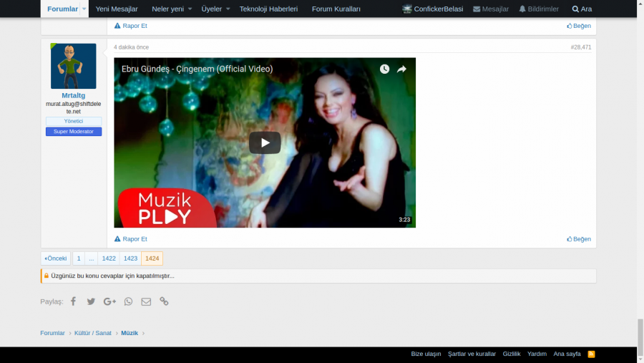The height and width of the screenshot is (363, 644).
Task: Click the Watch Later clock icon on video
Action: coord(384,69)
